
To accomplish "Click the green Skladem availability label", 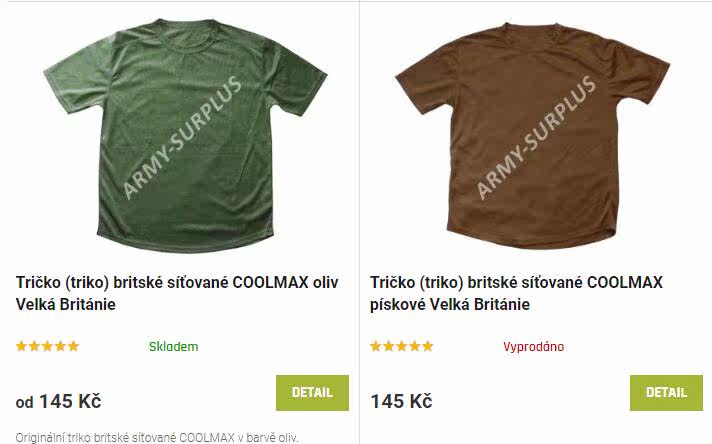I will (x=173, y=346).
